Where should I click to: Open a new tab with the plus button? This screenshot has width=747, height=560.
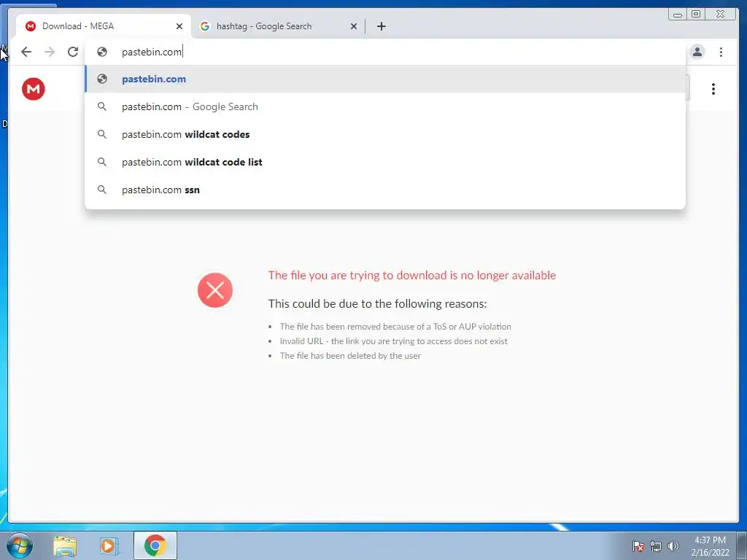click(381, 26)
